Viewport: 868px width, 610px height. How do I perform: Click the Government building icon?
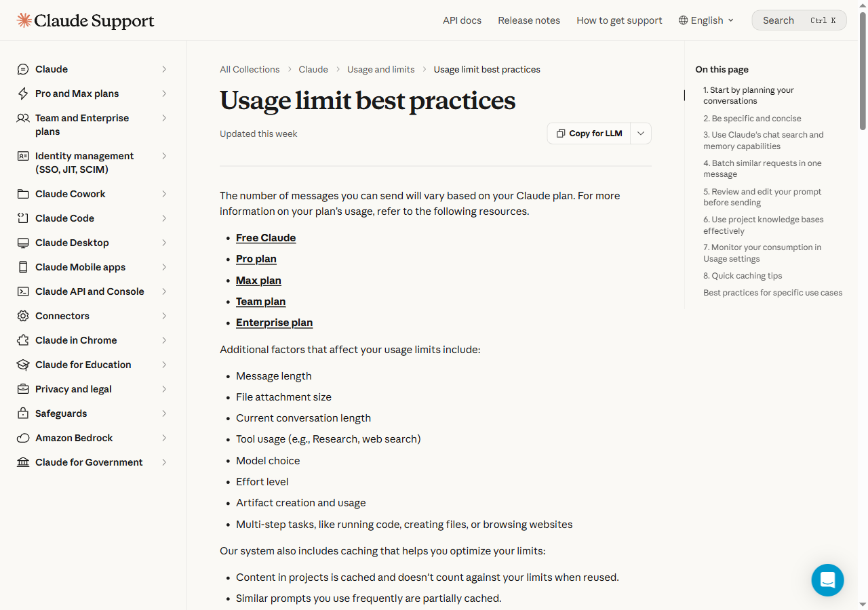coord(23,462)
